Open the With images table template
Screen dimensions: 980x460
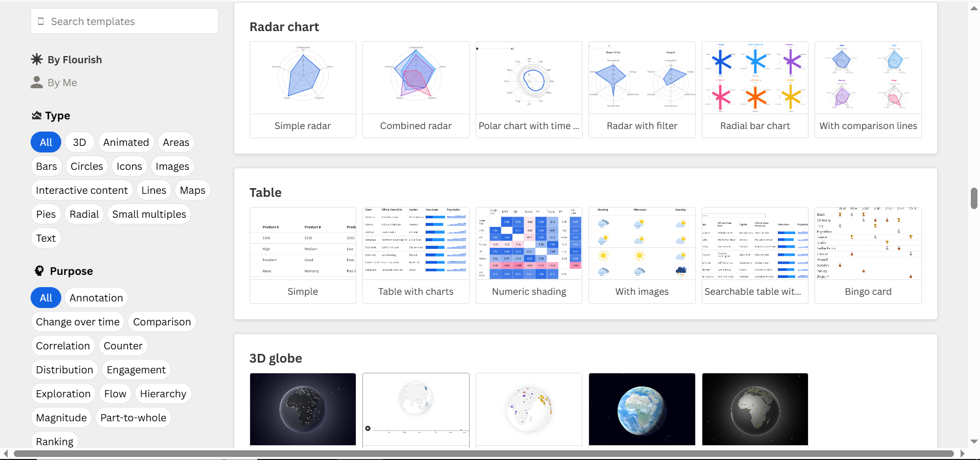(x=642, y=255)
